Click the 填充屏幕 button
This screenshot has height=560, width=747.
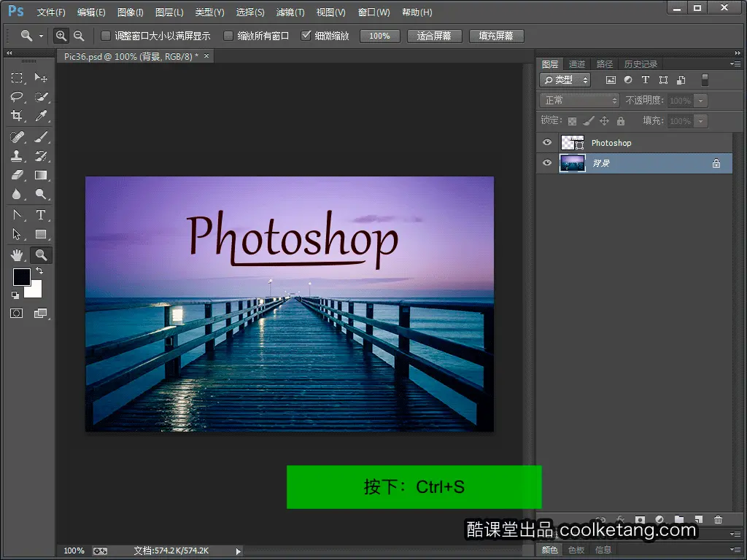click(x=496, y=36)
